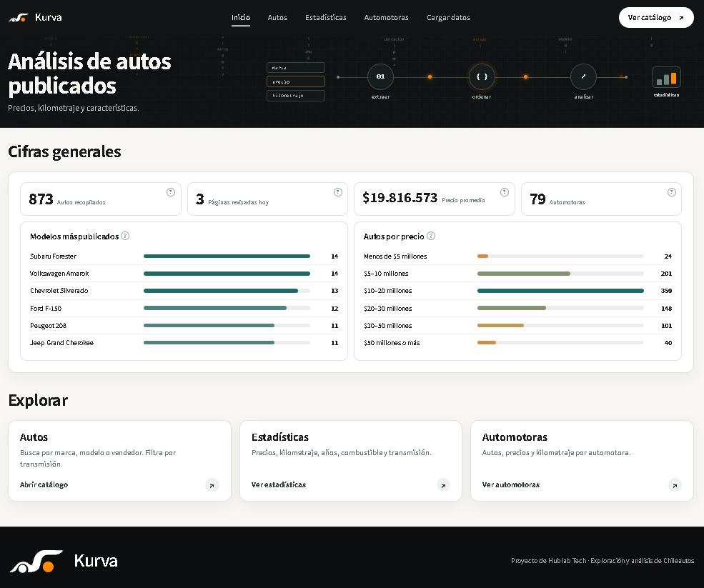Screen dimensions: 704x588
Task: Click the kilometraje field box in banner
Action: (295, 96)
